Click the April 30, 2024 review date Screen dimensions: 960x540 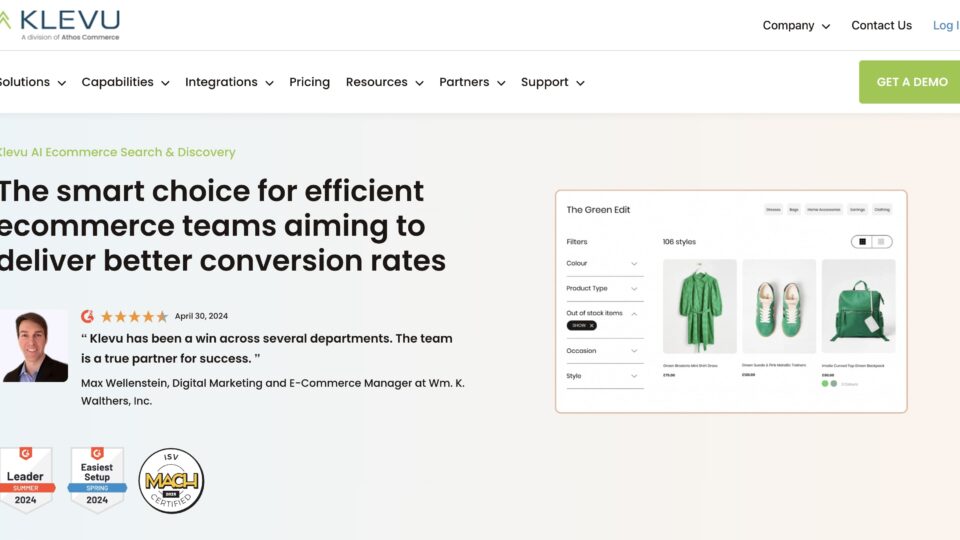[201, 316]
